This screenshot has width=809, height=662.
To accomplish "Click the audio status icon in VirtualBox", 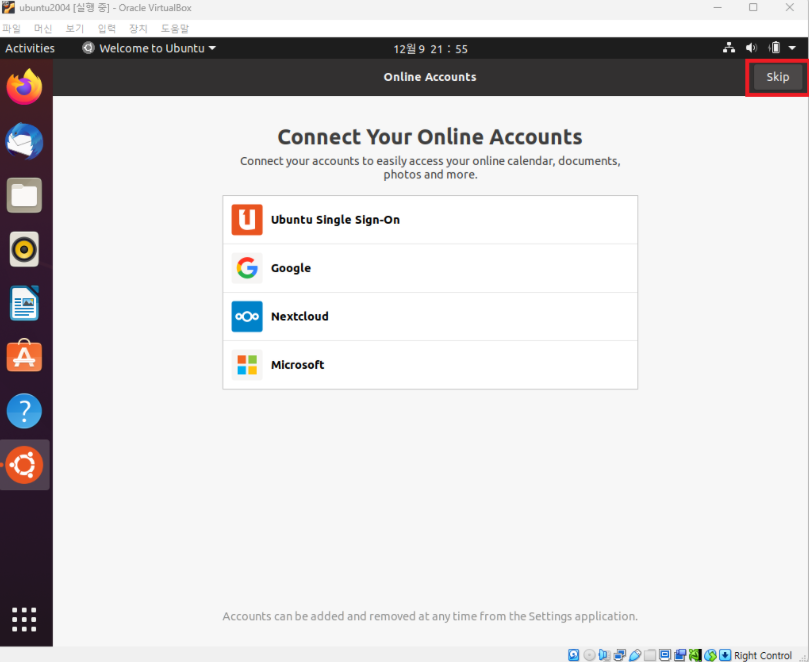I will [604, 655].
